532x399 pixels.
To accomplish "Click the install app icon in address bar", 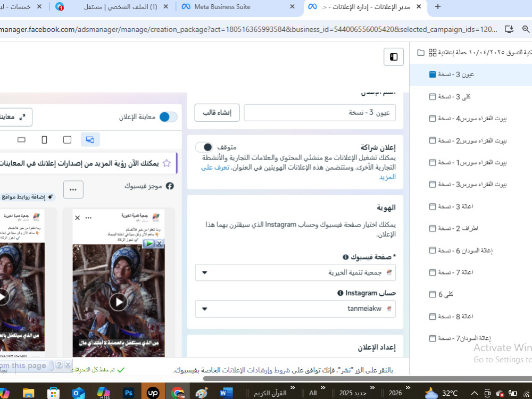I will pyautogui.click(x=509, y=29).
